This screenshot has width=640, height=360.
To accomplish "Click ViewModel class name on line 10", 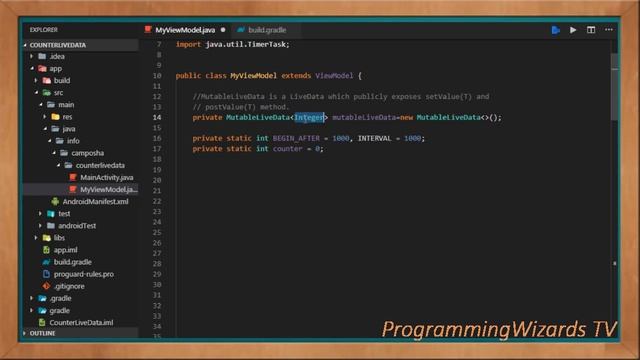I will coord(334,76).
